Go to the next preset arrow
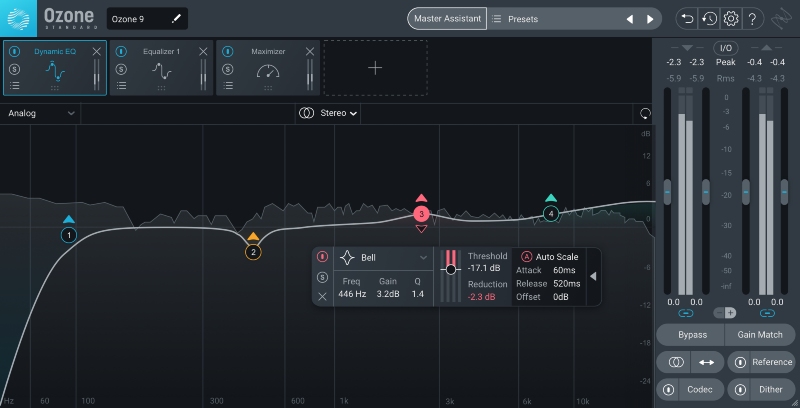Screen dimensions: 800x408 point(651,19)
